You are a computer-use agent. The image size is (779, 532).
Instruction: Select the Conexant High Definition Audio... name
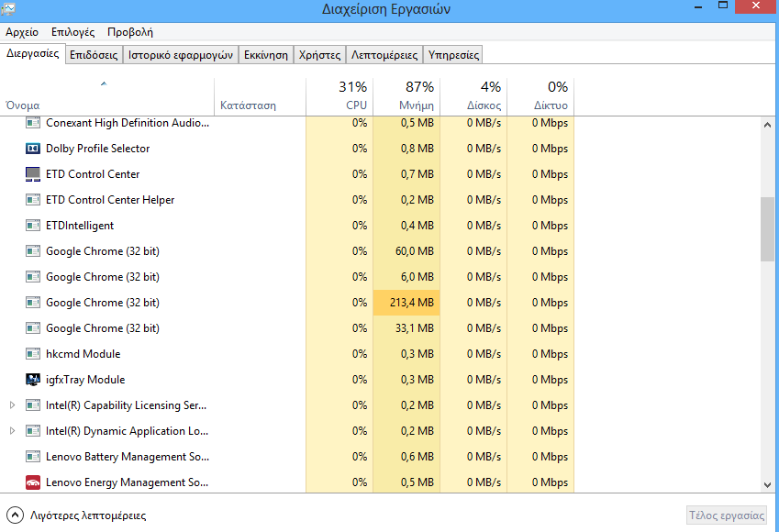(x=128, y=123)
